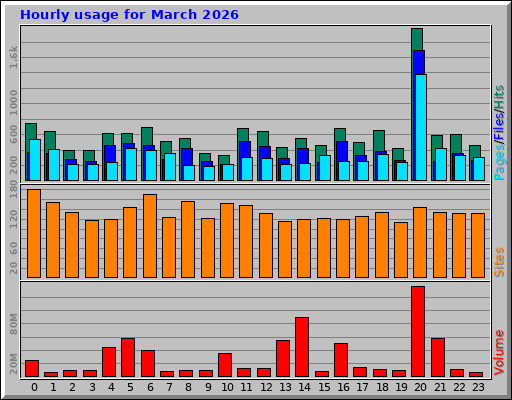Click the '600' y-axis label
The width and height of the screenshot is (512, 400).
pyautogui.click(x=13, y=134)
